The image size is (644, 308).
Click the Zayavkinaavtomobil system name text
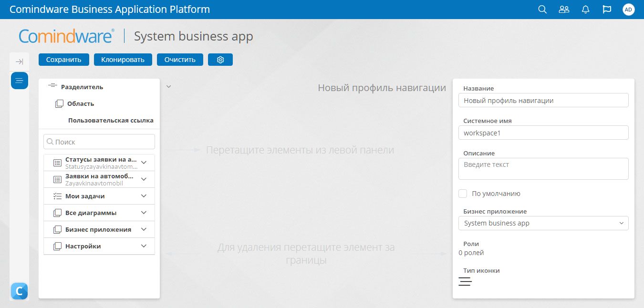point(94,184)
